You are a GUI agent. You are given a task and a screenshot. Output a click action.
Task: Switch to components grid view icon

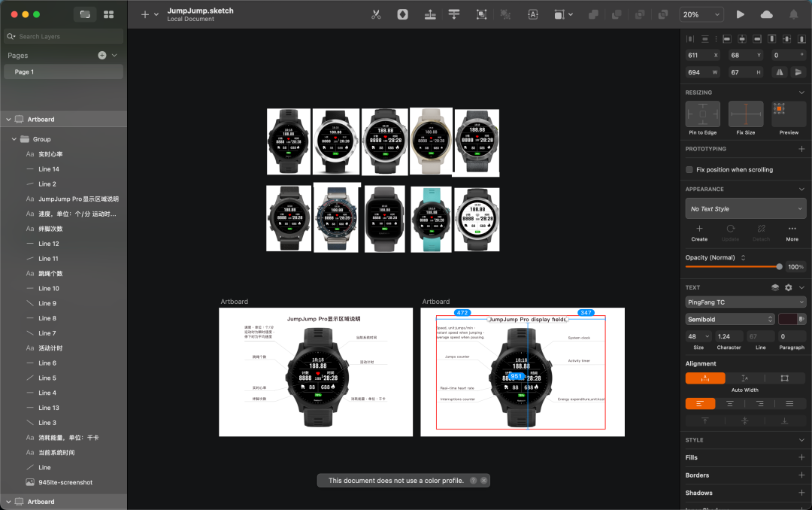pos(109,14)
